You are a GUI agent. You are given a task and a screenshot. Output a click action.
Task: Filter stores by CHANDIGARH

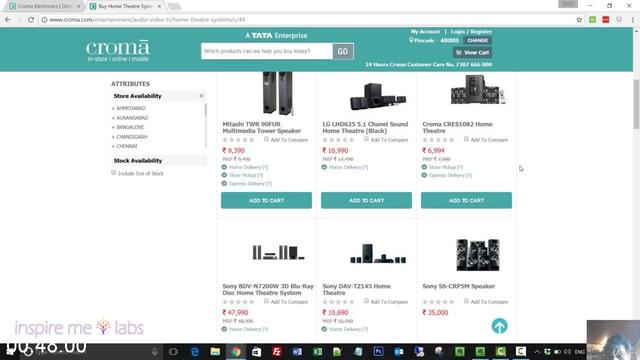click(132, 137)
